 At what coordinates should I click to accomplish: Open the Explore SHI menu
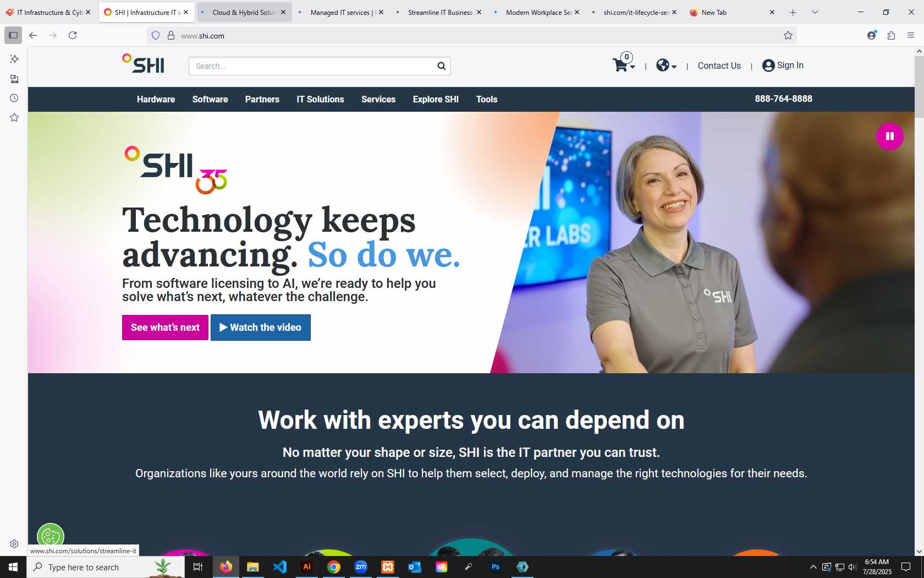point(436,99)
